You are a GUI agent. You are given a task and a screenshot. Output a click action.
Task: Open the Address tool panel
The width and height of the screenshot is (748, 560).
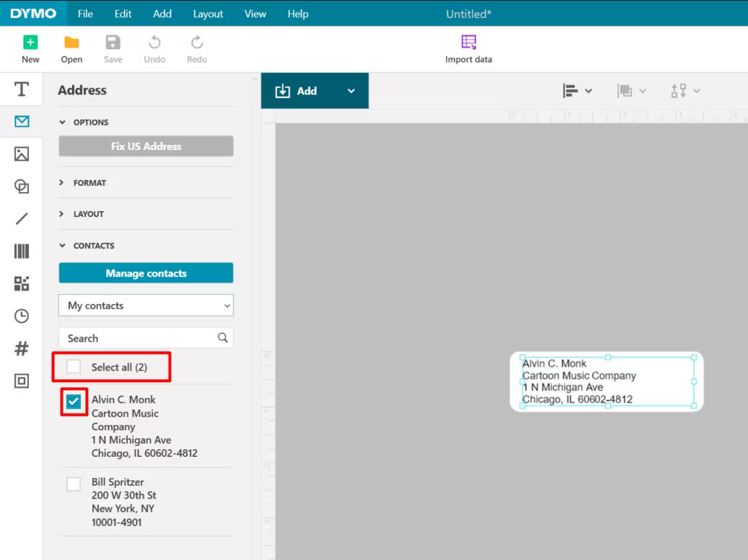click(21, 122)
